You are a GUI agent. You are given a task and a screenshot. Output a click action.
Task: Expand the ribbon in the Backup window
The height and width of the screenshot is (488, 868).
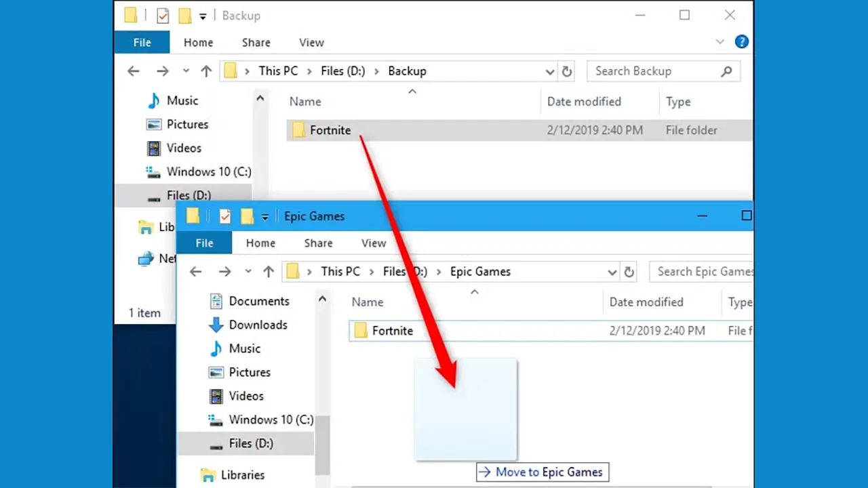pyautogui.click(x=720, y=42)
